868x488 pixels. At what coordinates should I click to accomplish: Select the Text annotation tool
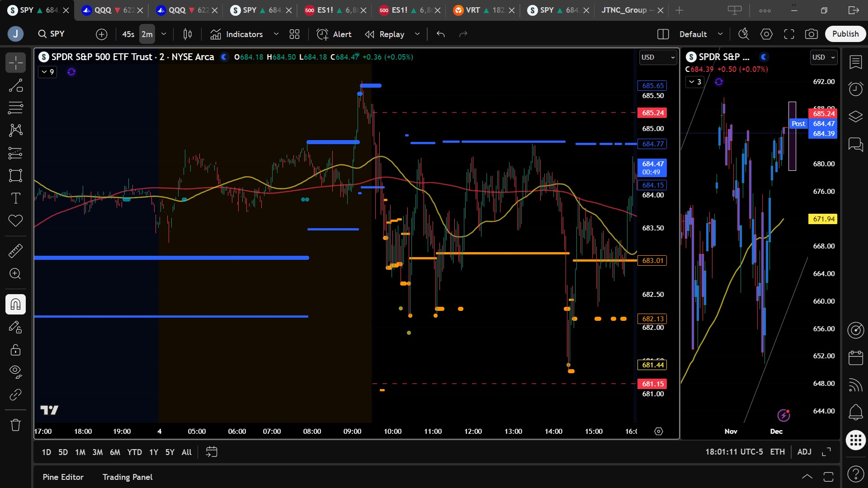coord(15,198)
